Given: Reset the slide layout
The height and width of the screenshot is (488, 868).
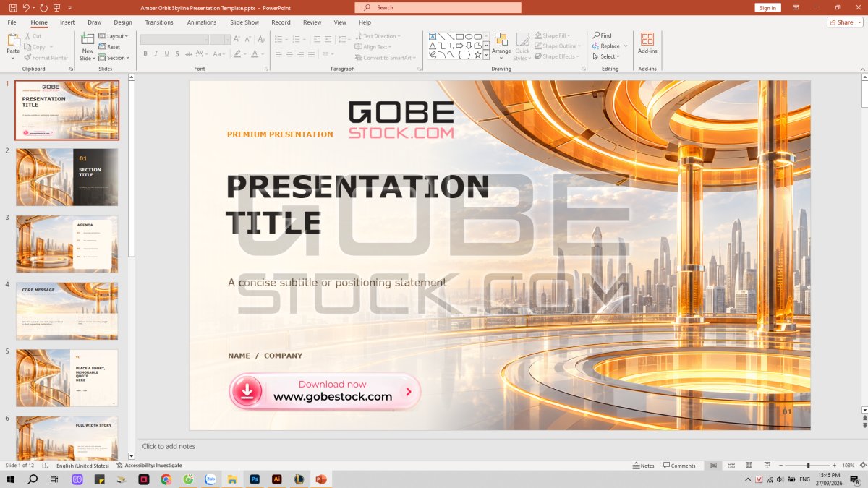Looking at the screenshot, I should click(109, 46).
